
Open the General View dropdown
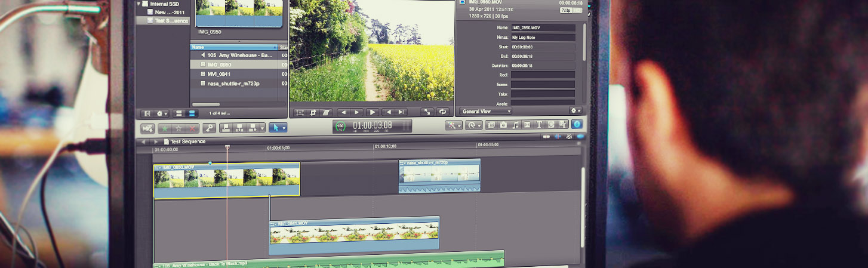[485, 111]
